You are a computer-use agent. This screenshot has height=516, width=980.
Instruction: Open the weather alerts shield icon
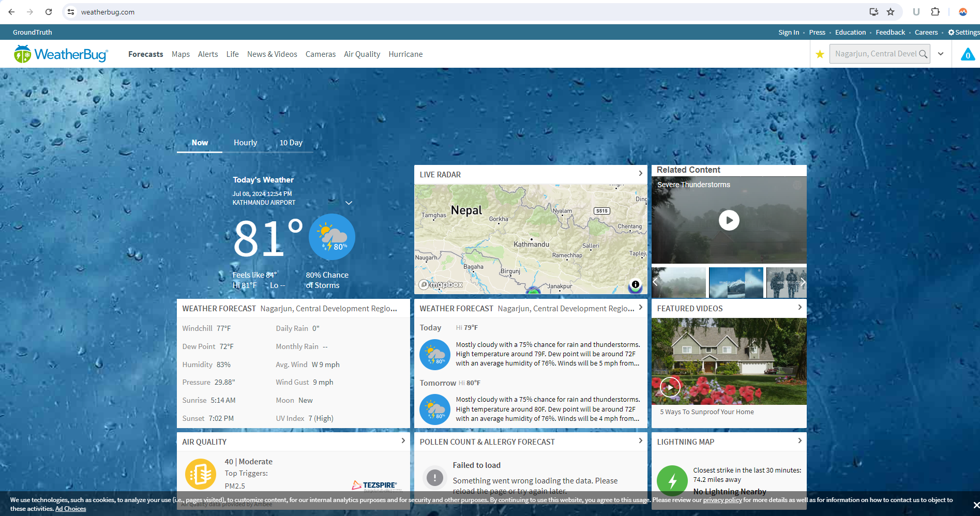coord(968,53)
